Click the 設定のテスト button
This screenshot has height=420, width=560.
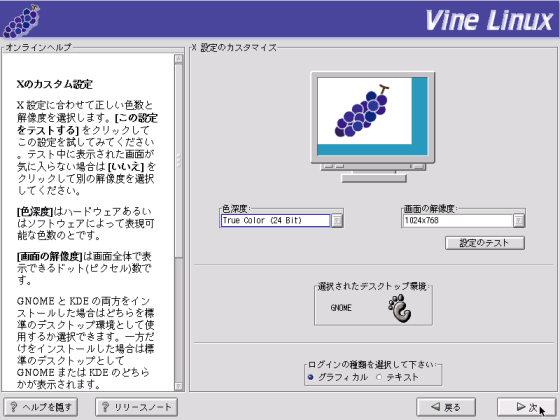485,243
